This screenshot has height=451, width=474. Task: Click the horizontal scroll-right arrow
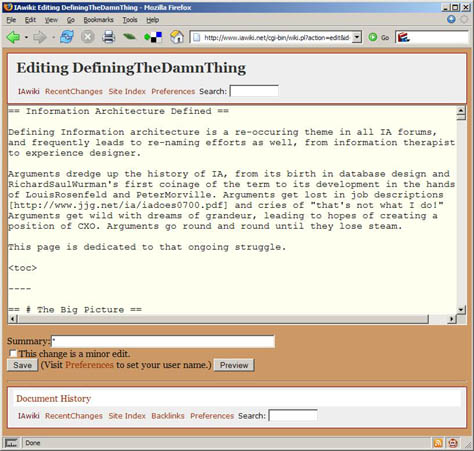pyautogui.click(x=452, y=319)
